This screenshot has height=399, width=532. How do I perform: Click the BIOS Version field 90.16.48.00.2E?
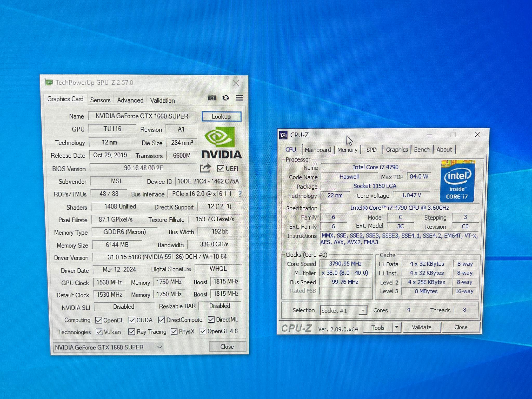[x=143, y=168]
